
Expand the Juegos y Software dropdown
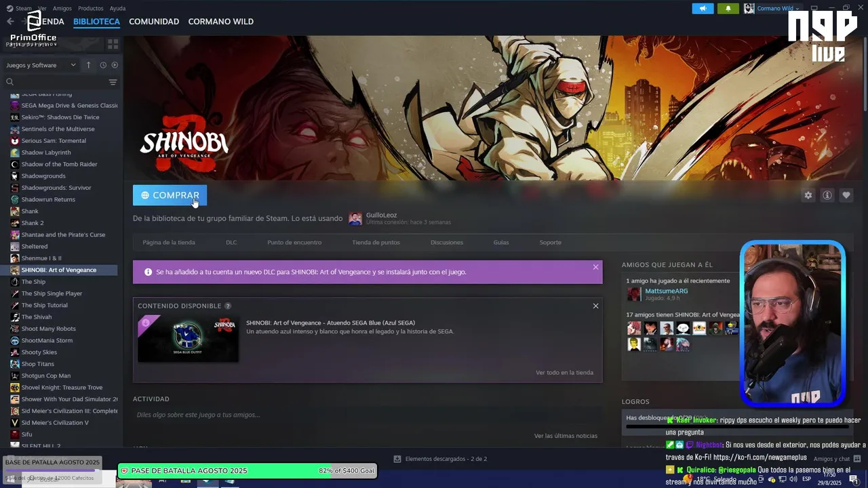[41, 65]
